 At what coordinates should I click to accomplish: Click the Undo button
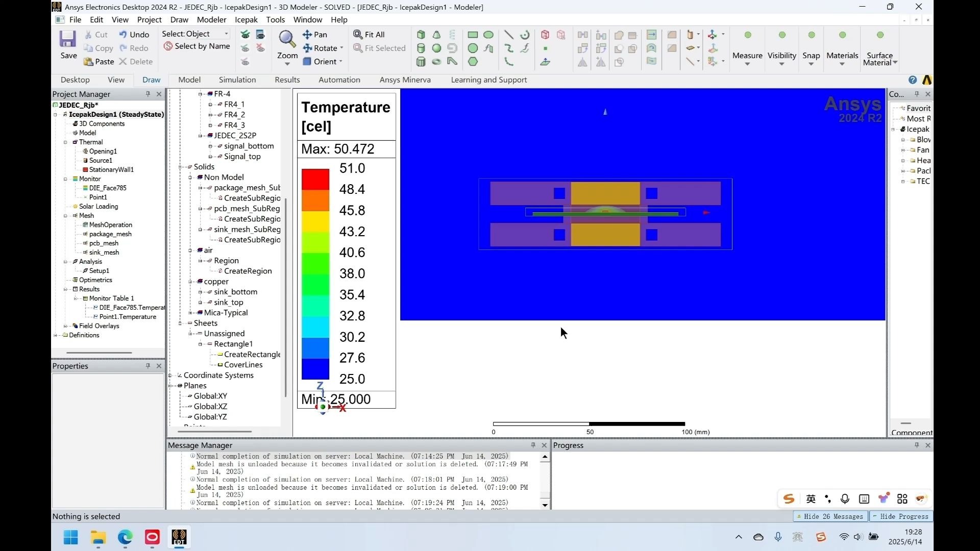click(134, 35)
